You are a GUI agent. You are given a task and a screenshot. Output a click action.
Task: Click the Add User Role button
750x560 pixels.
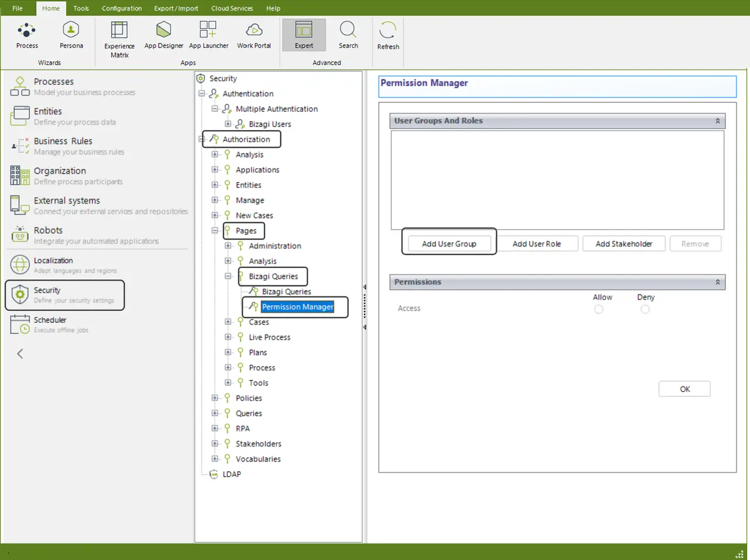[537, 244]
